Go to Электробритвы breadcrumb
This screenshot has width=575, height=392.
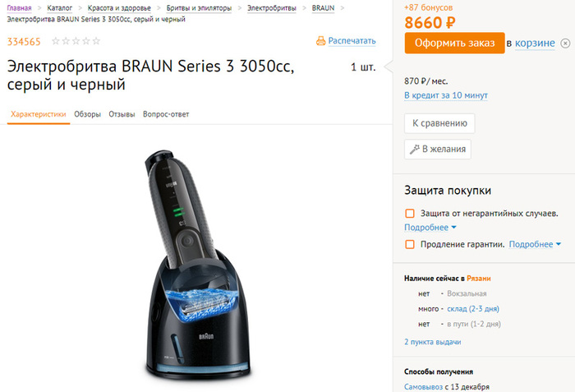pos(272,8)
